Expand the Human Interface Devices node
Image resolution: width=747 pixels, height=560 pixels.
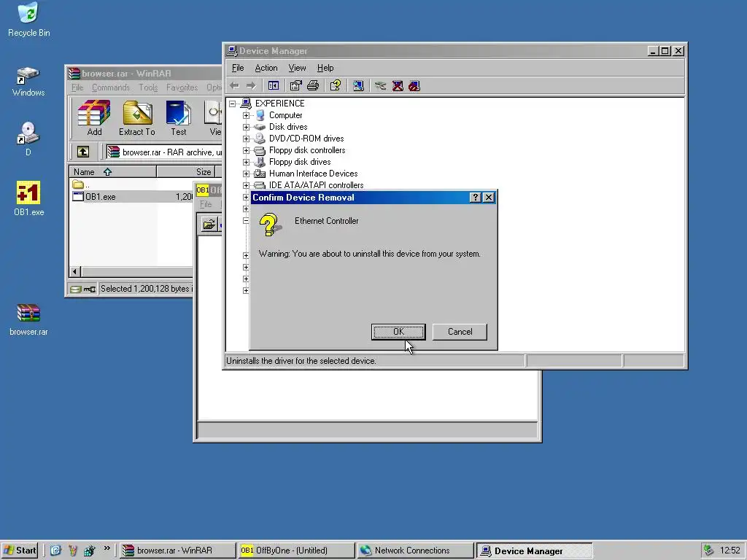coord(246,174)
